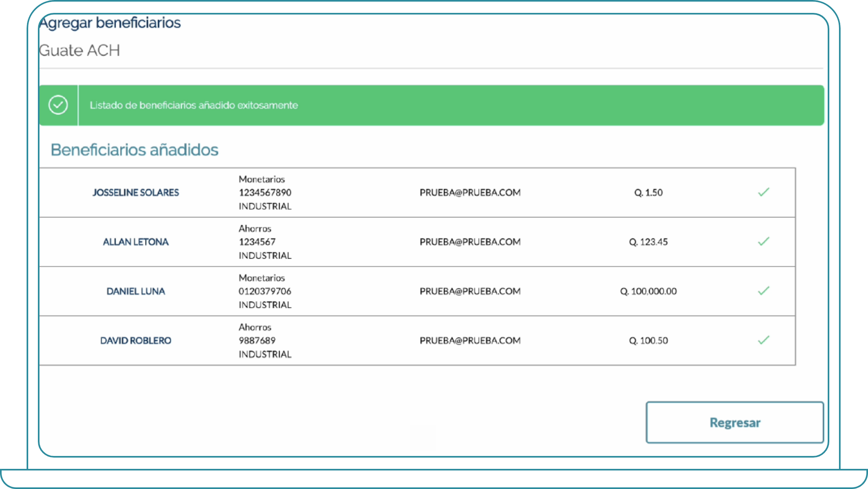
Task: Click Ahorros label in ALLAN LETONA row
Action: click(x=255, y=229)
